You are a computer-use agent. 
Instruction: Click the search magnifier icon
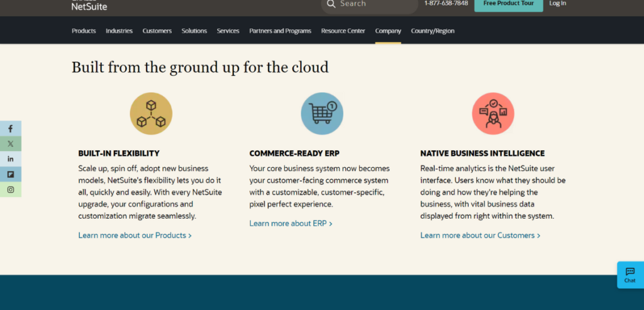[x=331, y=4]
